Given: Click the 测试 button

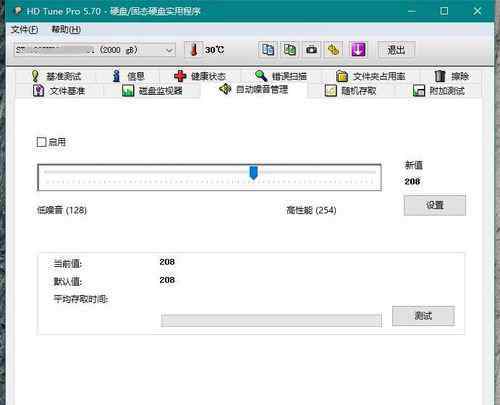Looking at the screenshot, I should 423,315.
